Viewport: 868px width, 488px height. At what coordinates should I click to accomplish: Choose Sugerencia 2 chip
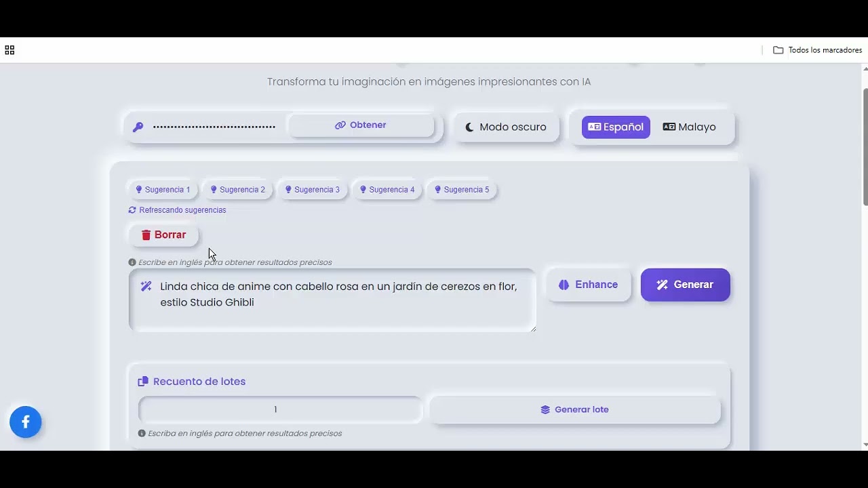coord(237,190)
